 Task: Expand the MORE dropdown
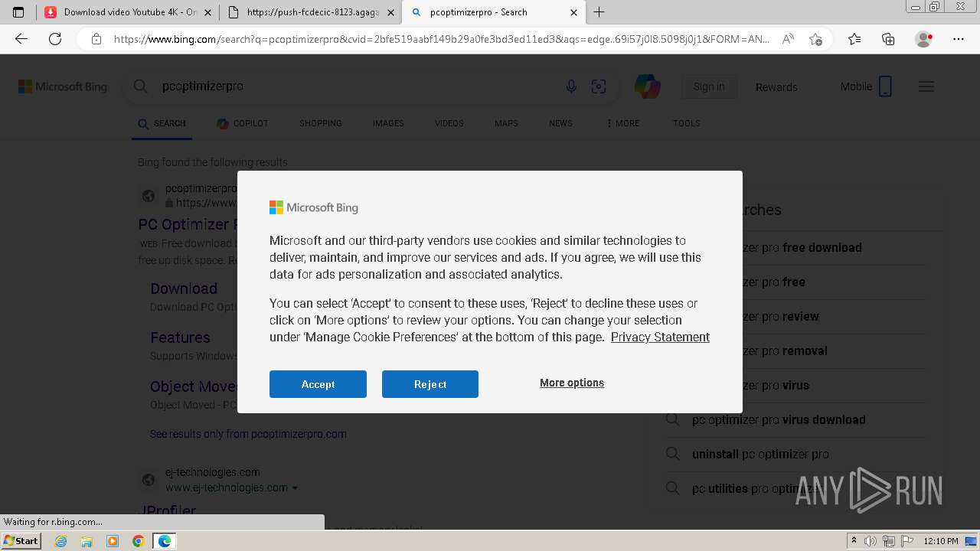pyautogui.click(x=622, y=123)
